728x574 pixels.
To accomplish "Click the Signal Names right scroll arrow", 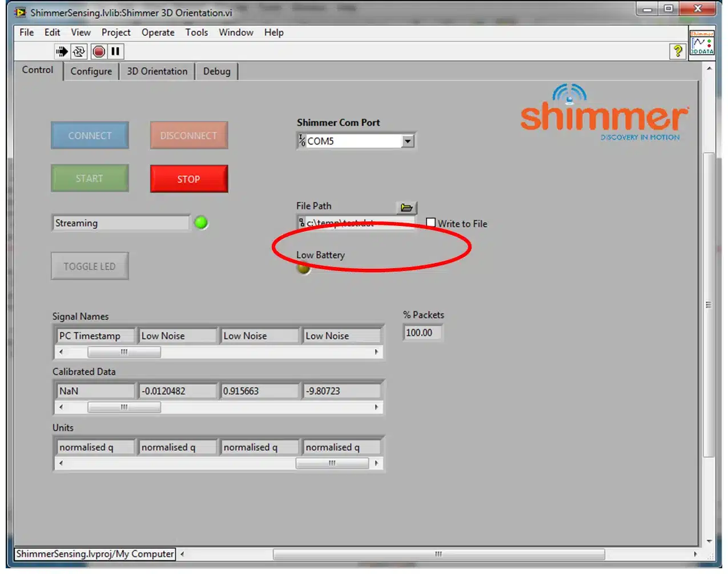I will point(376,352).
